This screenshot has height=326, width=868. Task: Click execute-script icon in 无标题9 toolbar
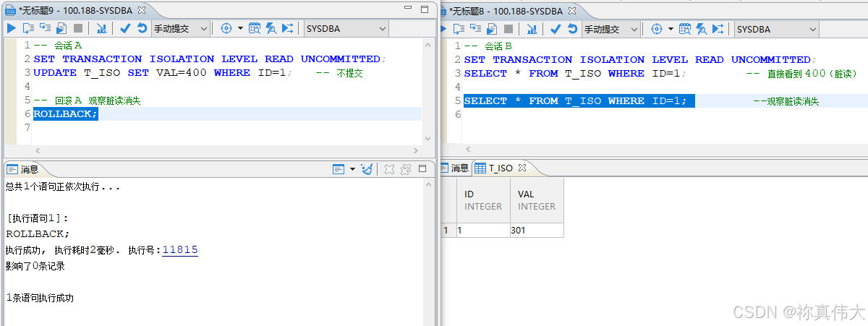(x=45, y=29)
